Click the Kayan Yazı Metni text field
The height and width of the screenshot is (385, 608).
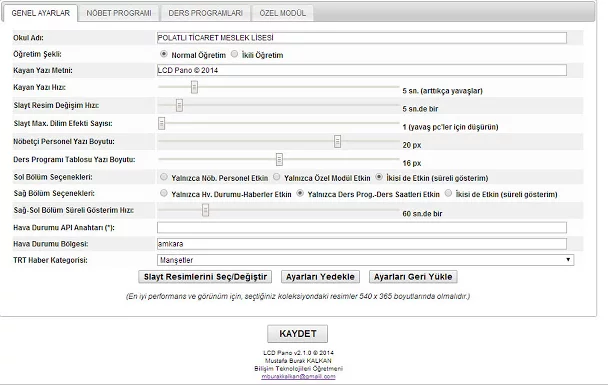362,70
